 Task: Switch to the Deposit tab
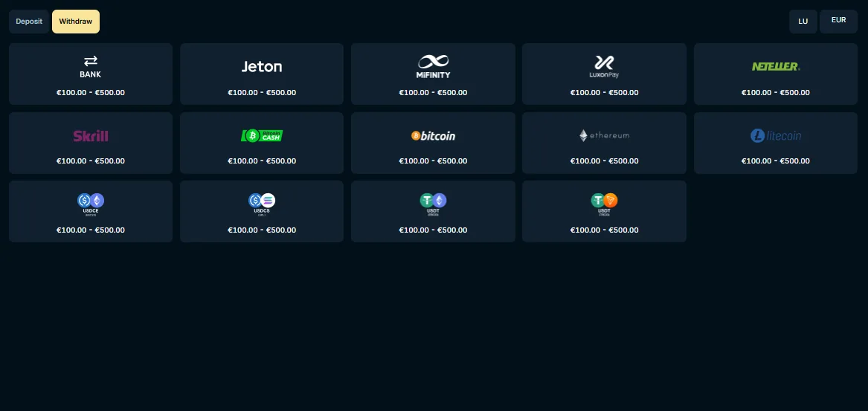[29, 22]
